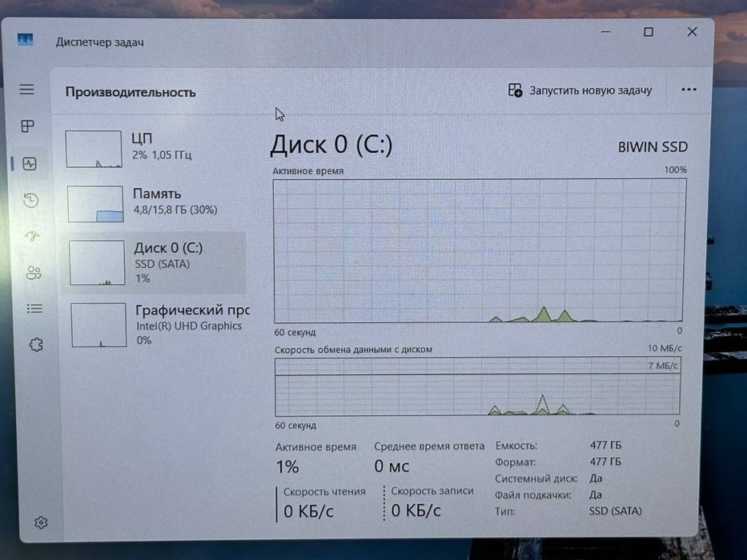Select the Performance page icon in sidebar
Screen dimensions: 747x560
(30, 164)
